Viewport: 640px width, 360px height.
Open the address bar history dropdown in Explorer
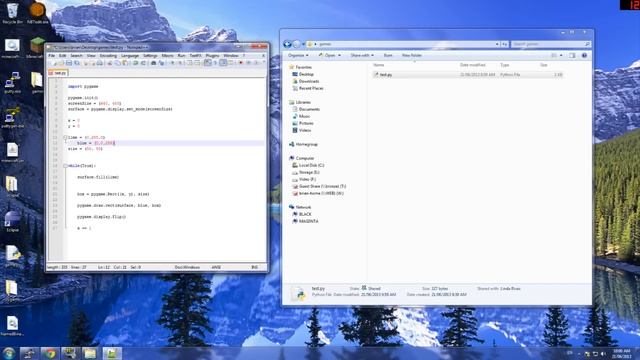(497, 44)
